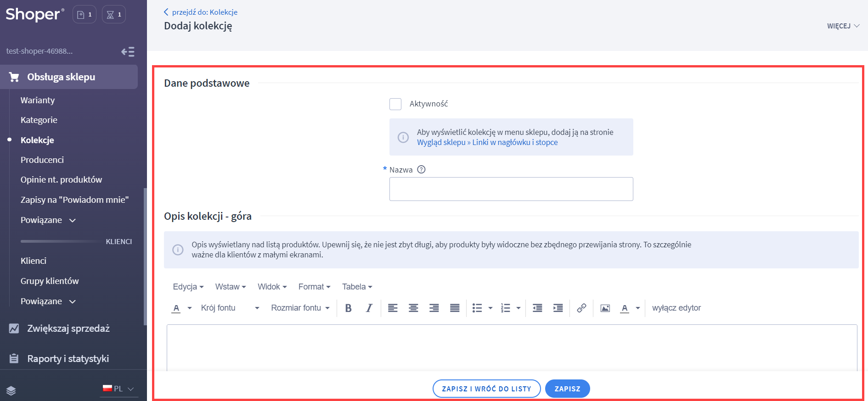Follow the Wygląd sklepu » Linki w nagłówku link

click(487, 143)
